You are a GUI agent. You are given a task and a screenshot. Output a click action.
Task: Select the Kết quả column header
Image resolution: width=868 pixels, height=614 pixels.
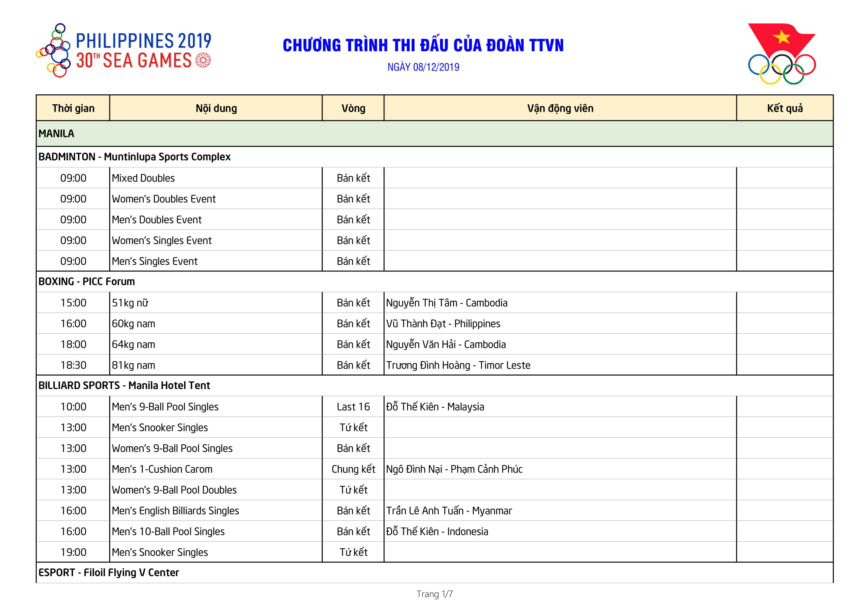pos(785,108)
